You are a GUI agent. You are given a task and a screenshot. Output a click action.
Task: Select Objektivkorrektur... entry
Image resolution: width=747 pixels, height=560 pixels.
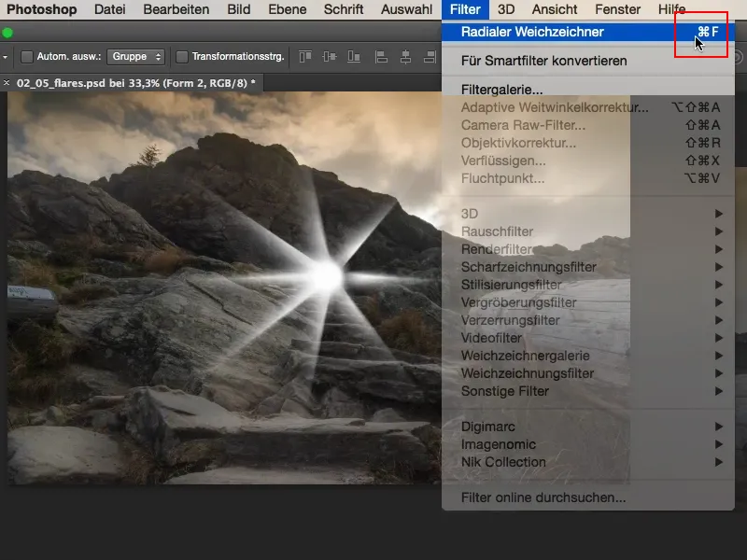pos(588,143)
